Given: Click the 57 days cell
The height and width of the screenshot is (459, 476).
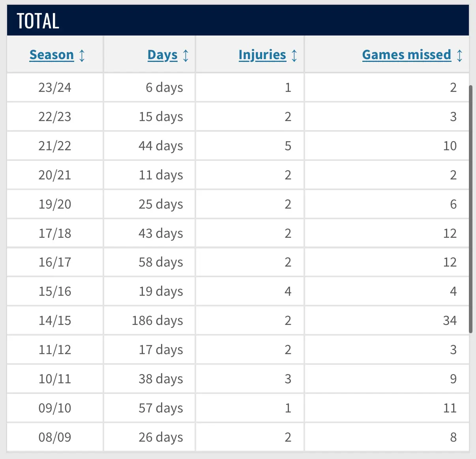Looking at the screenshot, I should click(150, 408).
